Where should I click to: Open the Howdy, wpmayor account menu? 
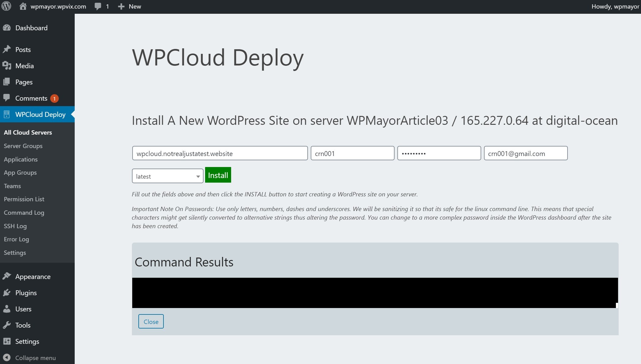pyautogui.click(x=615, y=6)
